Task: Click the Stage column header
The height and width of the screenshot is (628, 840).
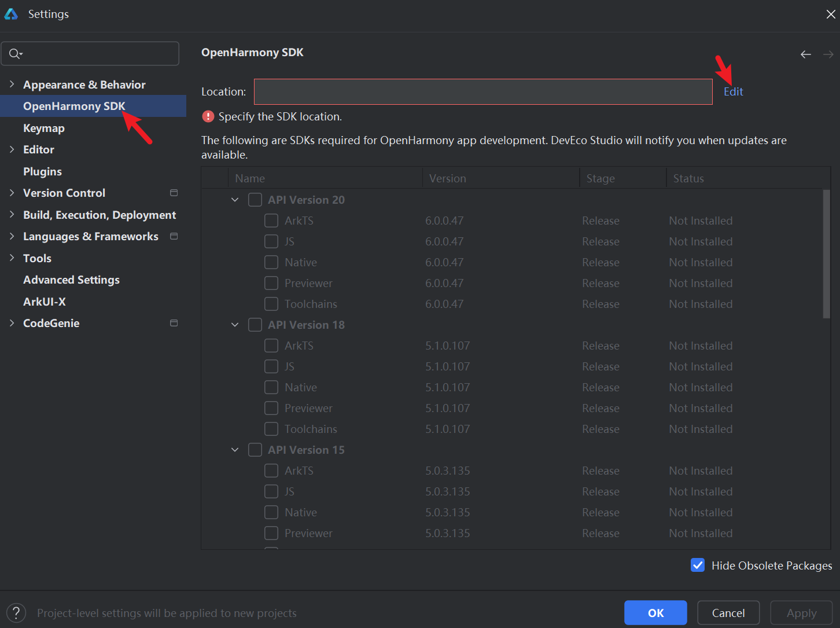Action: click(x=623, y=178)
